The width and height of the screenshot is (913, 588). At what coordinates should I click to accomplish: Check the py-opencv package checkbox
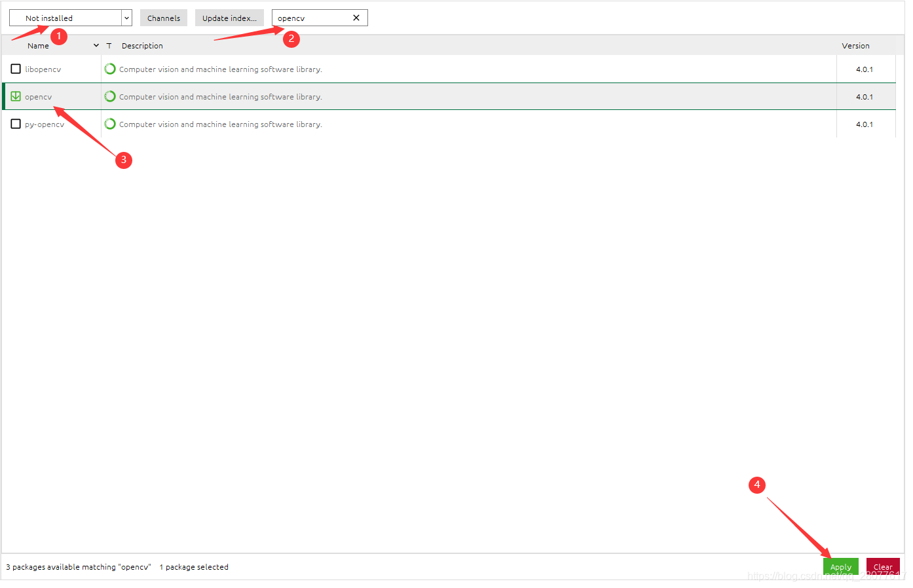[16, 124]
